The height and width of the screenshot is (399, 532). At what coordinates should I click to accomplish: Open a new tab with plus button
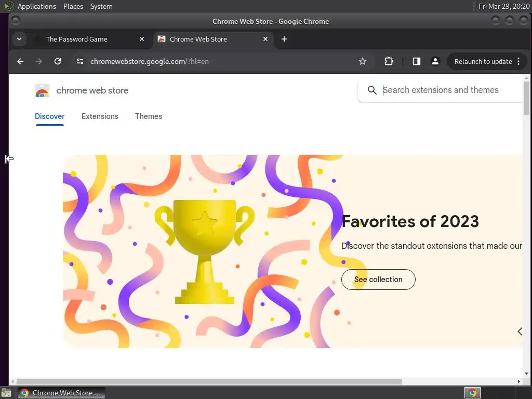pyautogui.click(x=284, y=39)
